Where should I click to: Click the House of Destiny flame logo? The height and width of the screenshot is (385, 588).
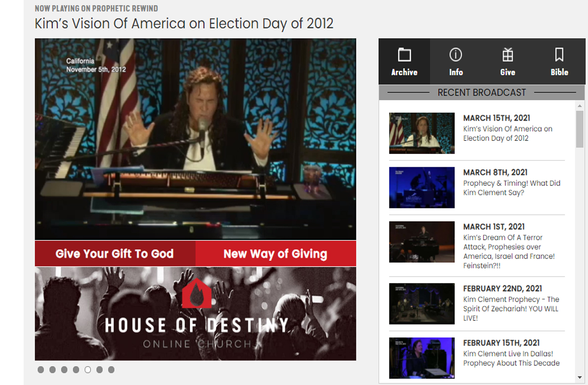coord(197,293)
